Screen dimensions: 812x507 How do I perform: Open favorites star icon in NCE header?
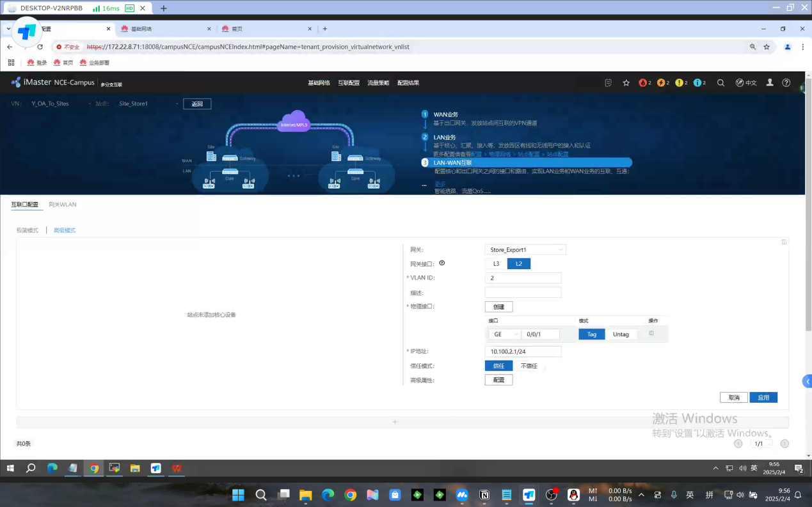(x=626, y=82)
